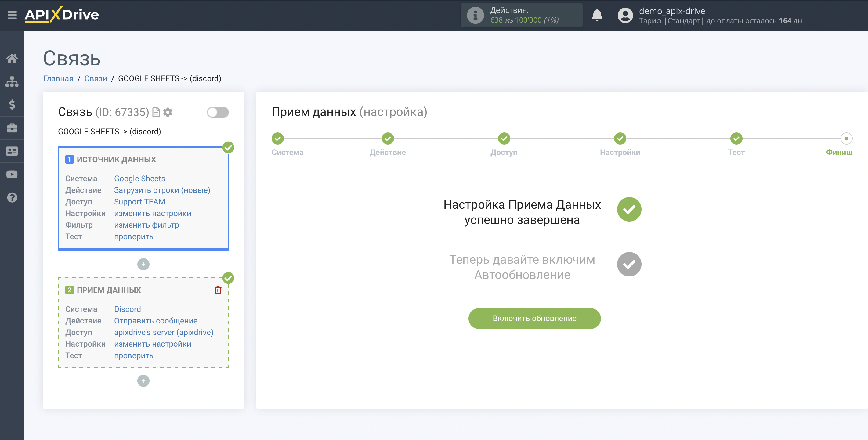
Task: Open the notifications bell
Action: pos(597,15)
